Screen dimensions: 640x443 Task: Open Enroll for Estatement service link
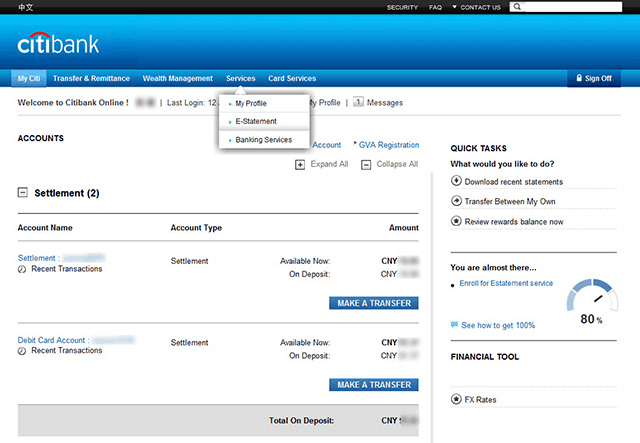coord(505,284)
